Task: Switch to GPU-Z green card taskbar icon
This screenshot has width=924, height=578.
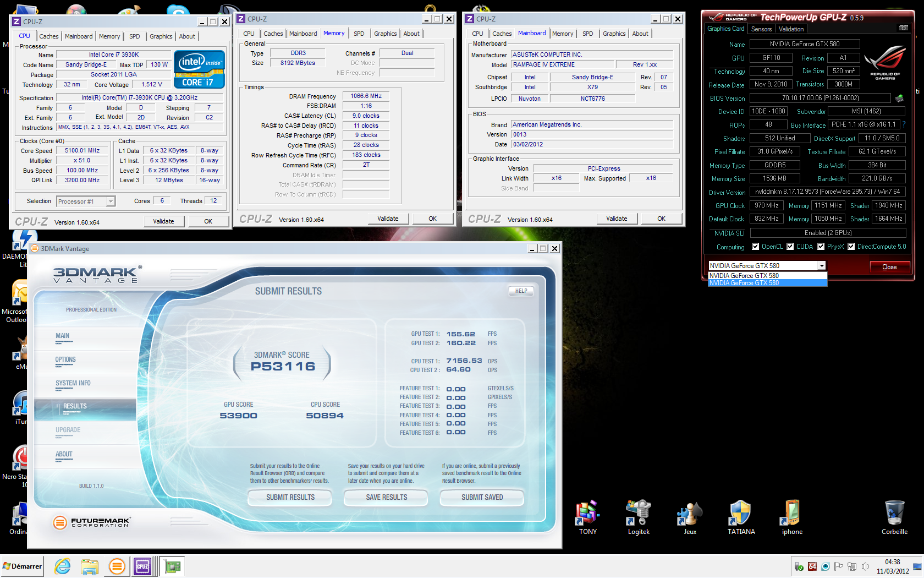Action: (x=173, y=566)
